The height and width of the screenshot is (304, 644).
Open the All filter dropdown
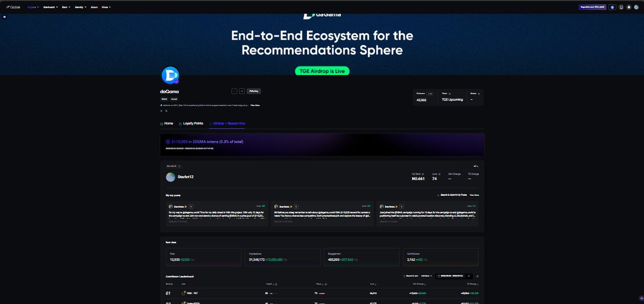(475, 166)
